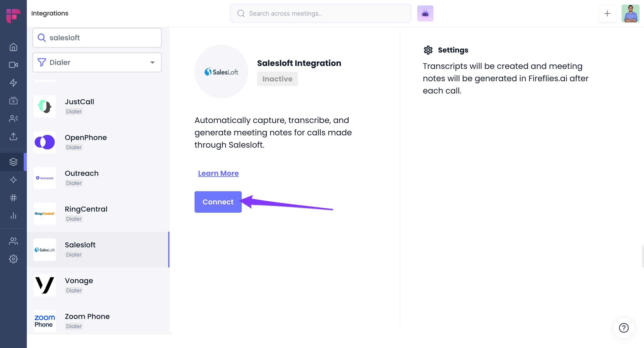Click the plus button in header
The width and height of the screenshot is (644, 348).
tap(607, 13)
